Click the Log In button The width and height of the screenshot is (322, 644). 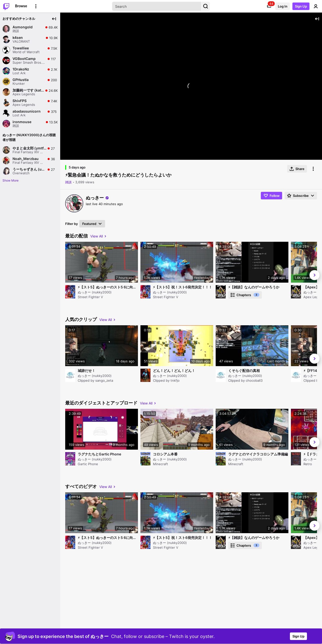coord(282,6)
